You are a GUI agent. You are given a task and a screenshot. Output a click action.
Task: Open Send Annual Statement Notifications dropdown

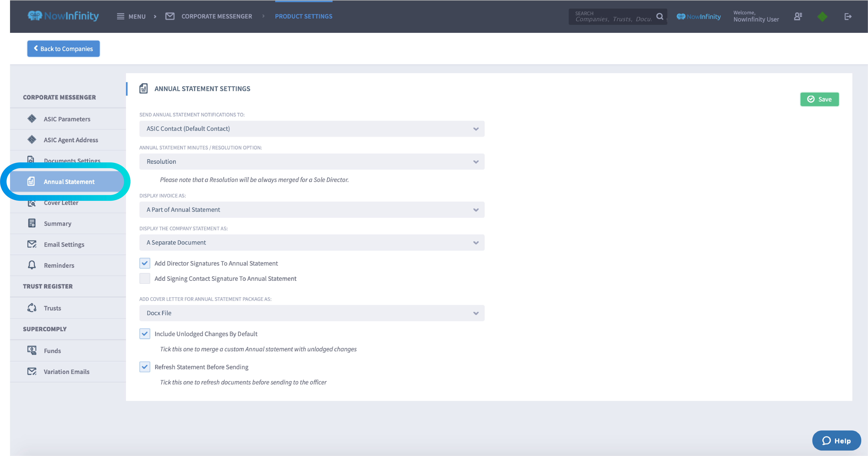coord(312,129)
